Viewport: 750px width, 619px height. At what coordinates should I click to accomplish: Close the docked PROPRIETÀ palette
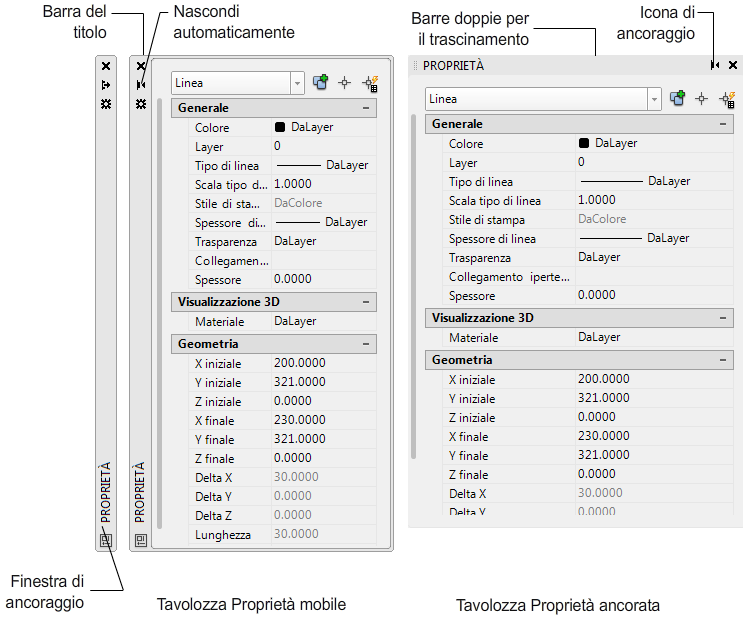(x=733, y=65)
